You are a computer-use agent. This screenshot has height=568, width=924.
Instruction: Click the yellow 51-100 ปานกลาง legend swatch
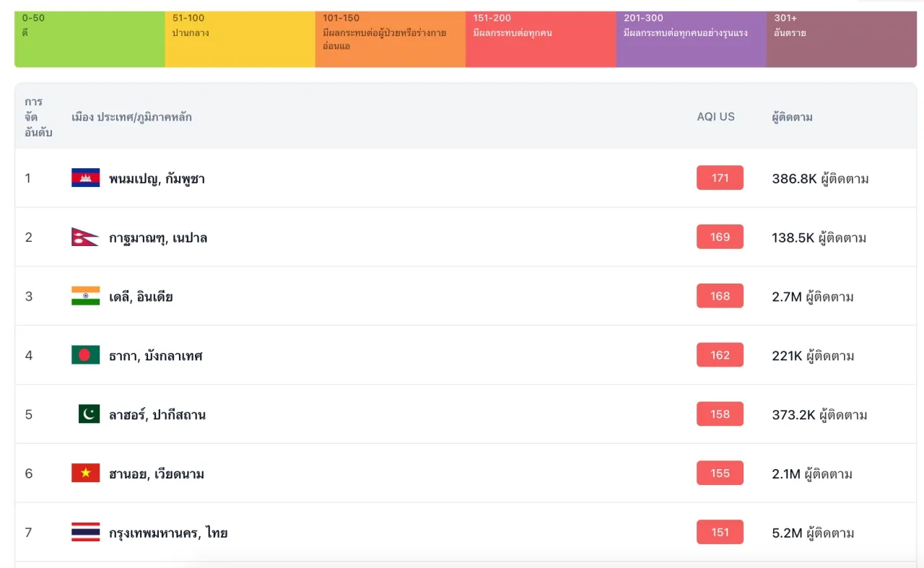240,40
